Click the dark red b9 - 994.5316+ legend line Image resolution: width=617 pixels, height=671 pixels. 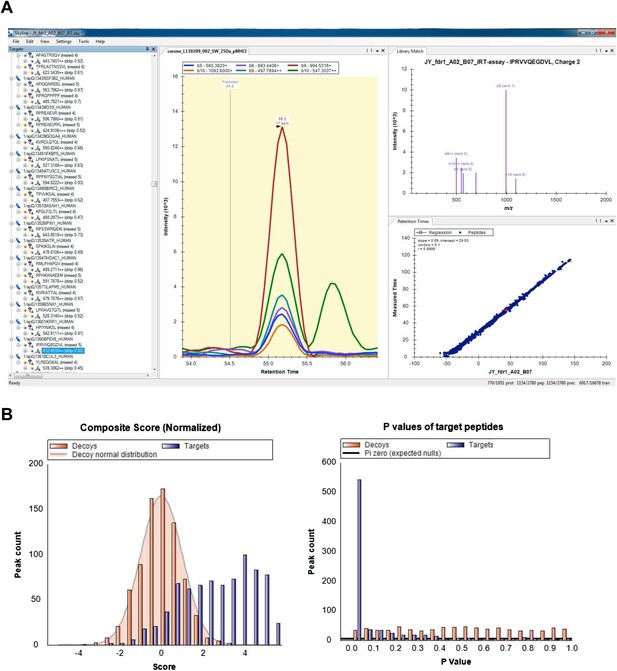294,65
